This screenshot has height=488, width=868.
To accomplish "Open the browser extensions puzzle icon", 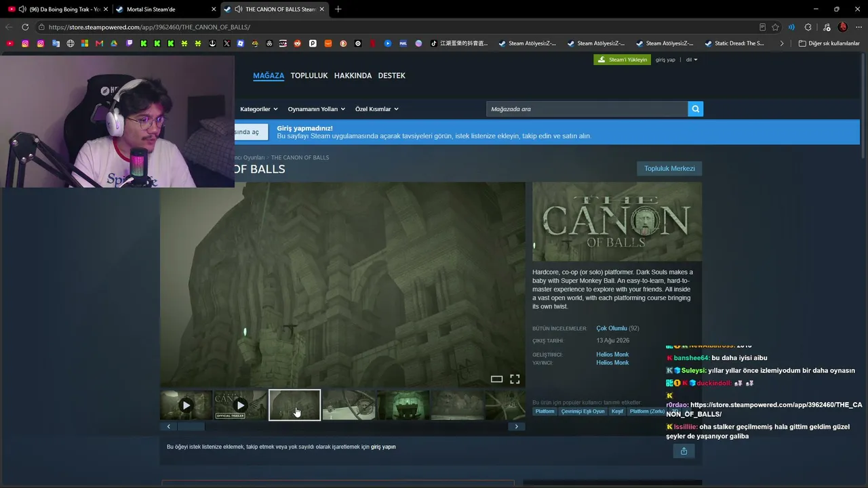I will [808, 27].
